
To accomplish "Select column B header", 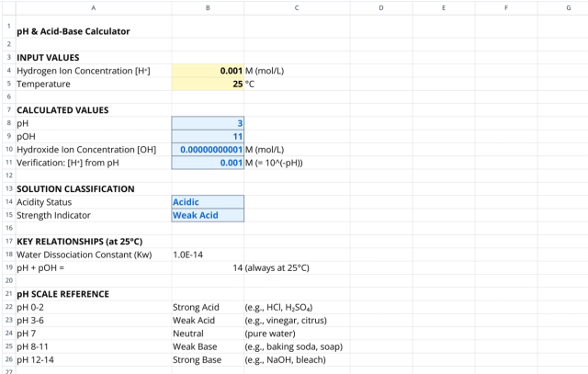I will [208, 8].
